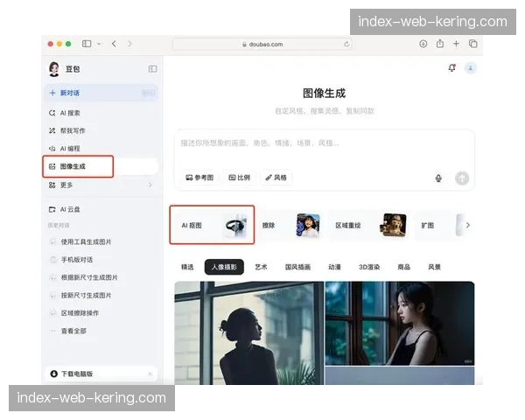The width and height of the screenshot is (525, 420).
Task: Switch to 动漫 category tab
Action: [334, 267]
